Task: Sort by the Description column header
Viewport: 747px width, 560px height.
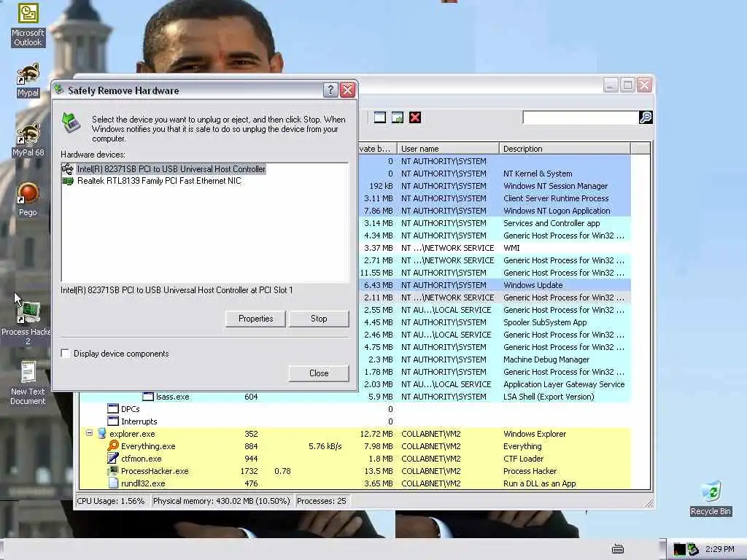Action: pos(565,149)
